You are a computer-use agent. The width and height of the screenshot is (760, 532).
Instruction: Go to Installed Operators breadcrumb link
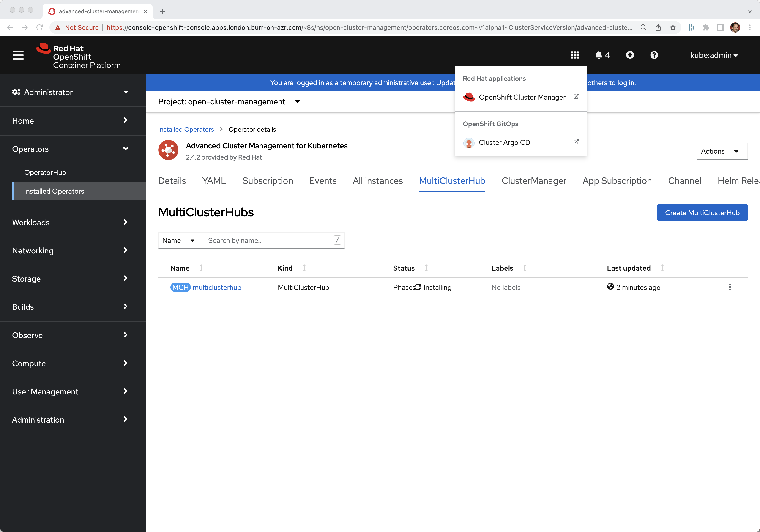pos(186,129)
